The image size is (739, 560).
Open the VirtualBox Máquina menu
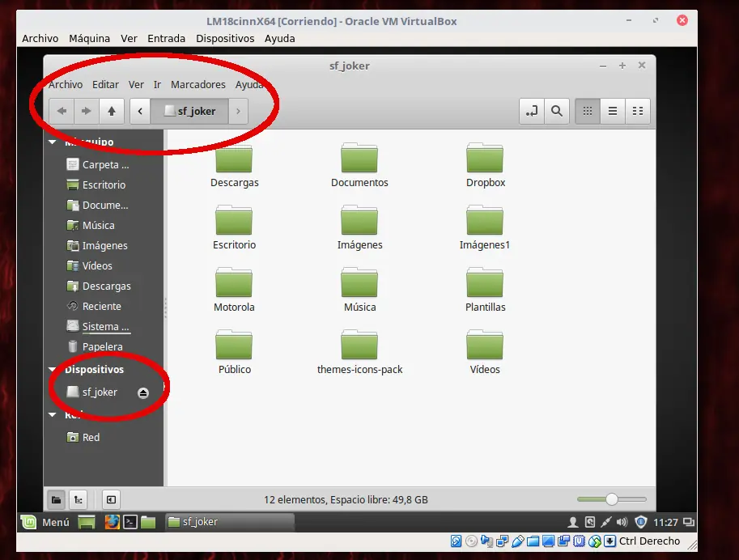click(90, 39)
